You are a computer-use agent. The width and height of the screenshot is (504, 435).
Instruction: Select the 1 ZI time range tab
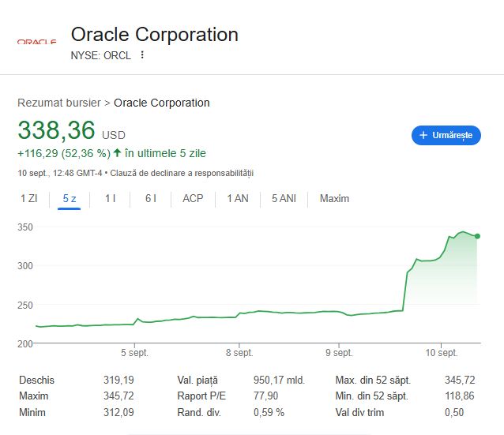(29, 198)
